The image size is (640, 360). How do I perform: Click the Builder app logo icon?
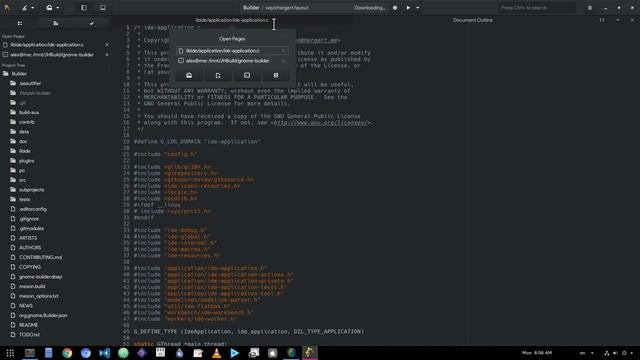(x=7, y=7)
